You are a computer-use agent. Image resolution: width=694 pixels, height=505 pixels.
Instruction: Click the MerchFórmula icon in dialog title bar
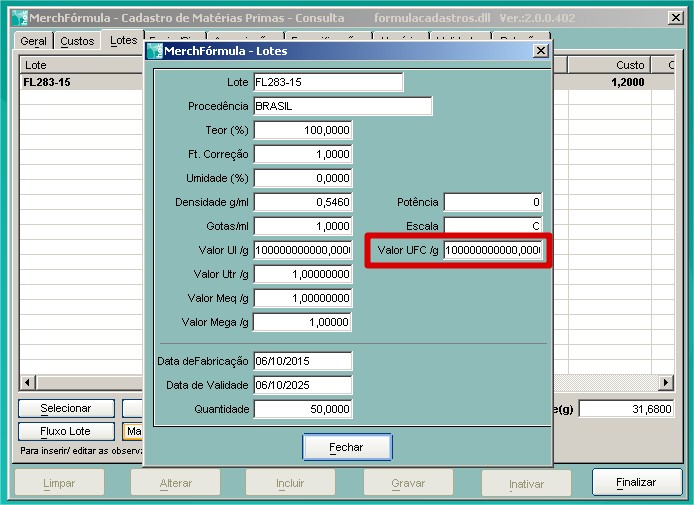coord(155,51)
